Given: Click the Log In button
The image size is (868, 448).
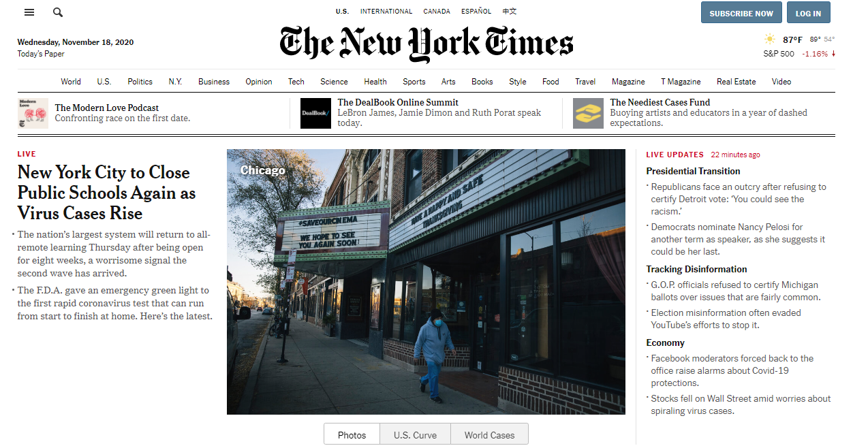Looking at the screenshot, I should [x=808, y=13].
